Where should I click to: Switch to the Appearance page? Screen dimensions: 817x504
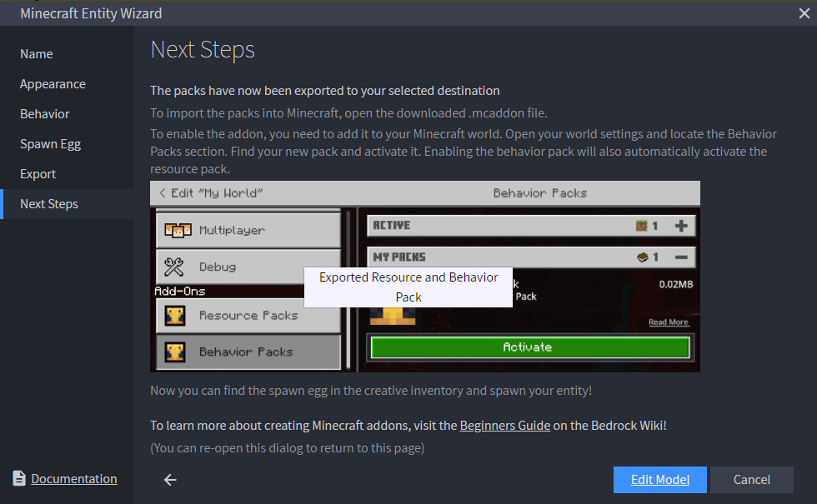(67, 84)
